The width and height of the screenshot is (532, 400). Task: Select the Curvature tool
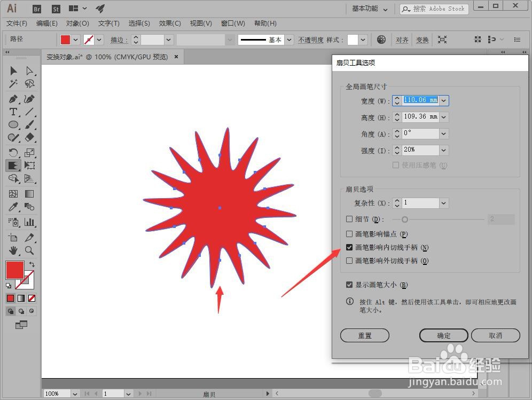pos(29,99)
